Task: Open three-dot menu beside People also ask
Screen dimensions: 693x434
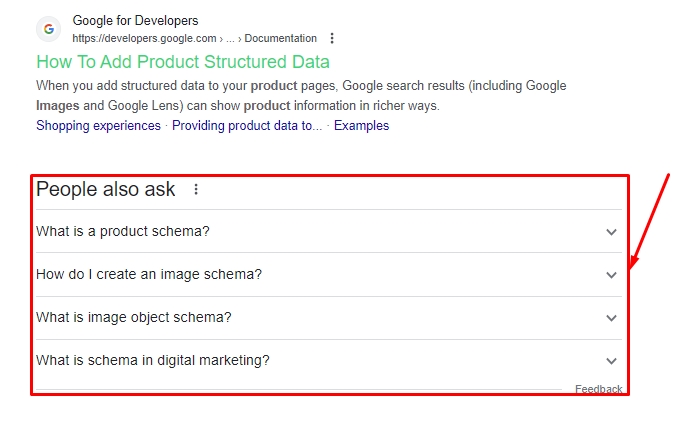Action: pos(196,190)
